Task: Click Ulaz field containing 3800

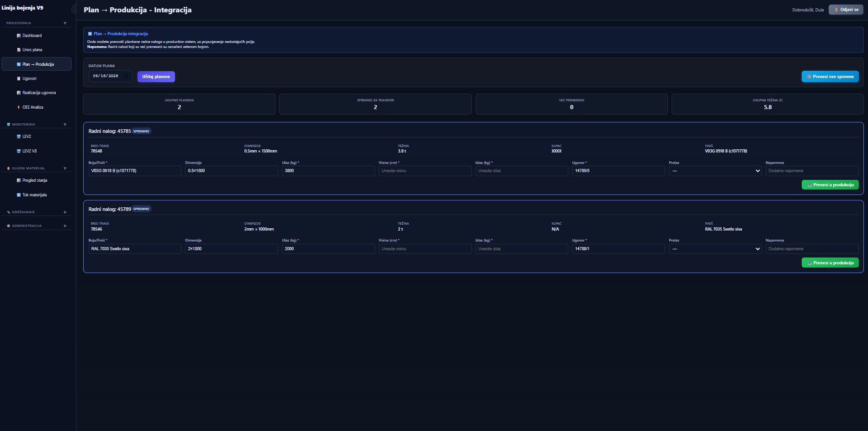Action: [328, 171]
